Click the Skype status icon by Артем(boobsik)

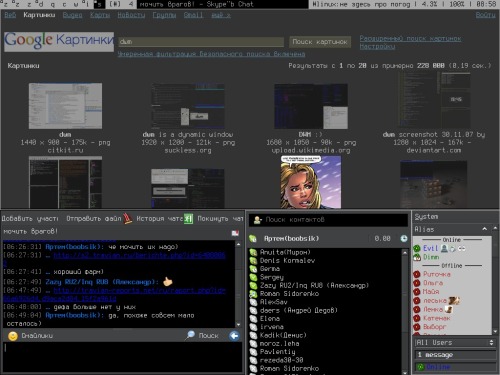tap(253, 238)
